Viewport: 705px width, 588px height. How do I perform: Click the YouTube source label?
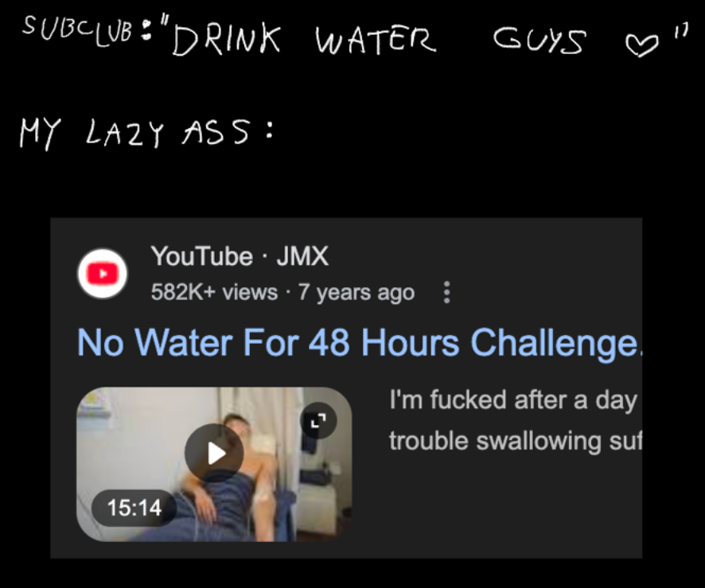click(202, 256)
